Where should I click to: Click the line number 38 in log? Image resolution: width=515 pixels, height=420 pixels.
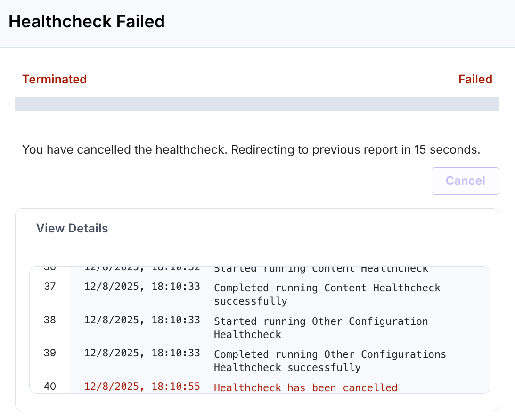49,320
